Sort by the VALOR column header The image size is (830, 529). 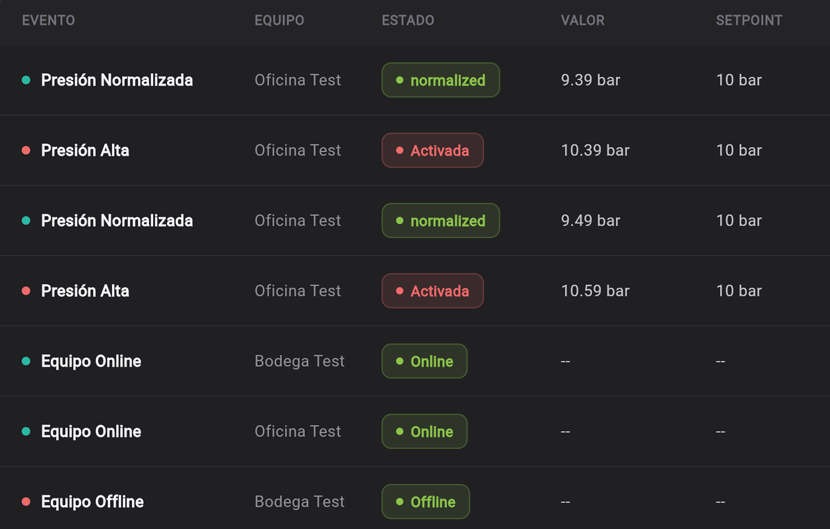[x=582, y=20]
